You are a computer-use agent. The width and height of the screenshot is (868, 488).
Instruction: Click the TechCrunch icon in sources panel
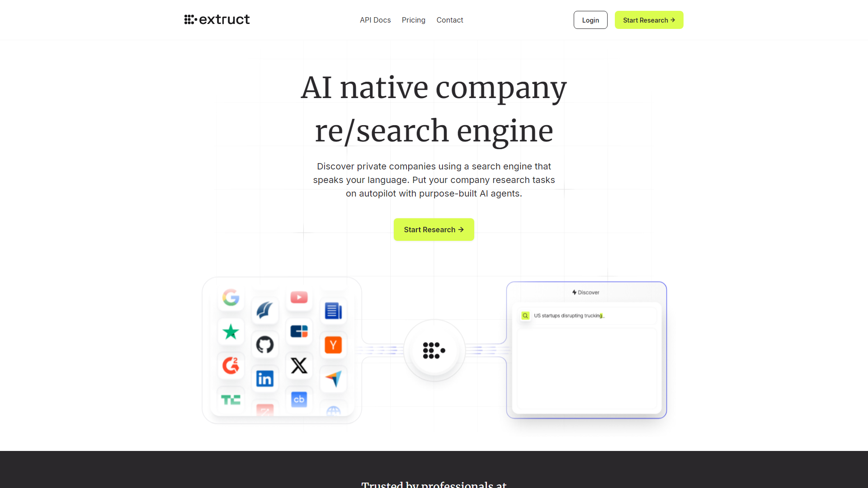click(x=231, y=399)
